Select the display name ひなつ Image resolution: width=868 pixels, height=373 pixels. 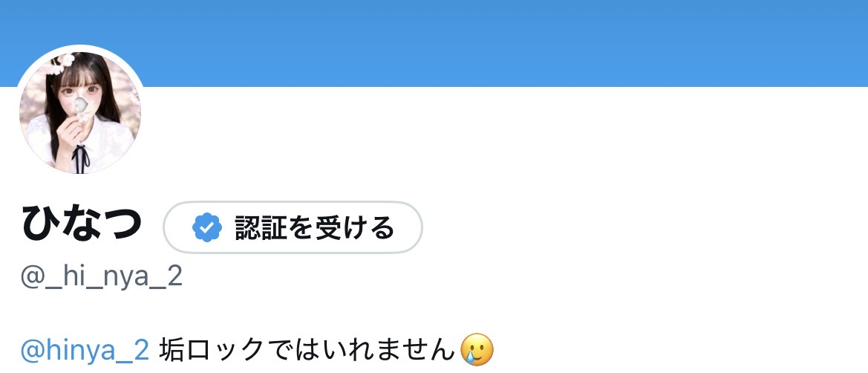coord(82,224)
